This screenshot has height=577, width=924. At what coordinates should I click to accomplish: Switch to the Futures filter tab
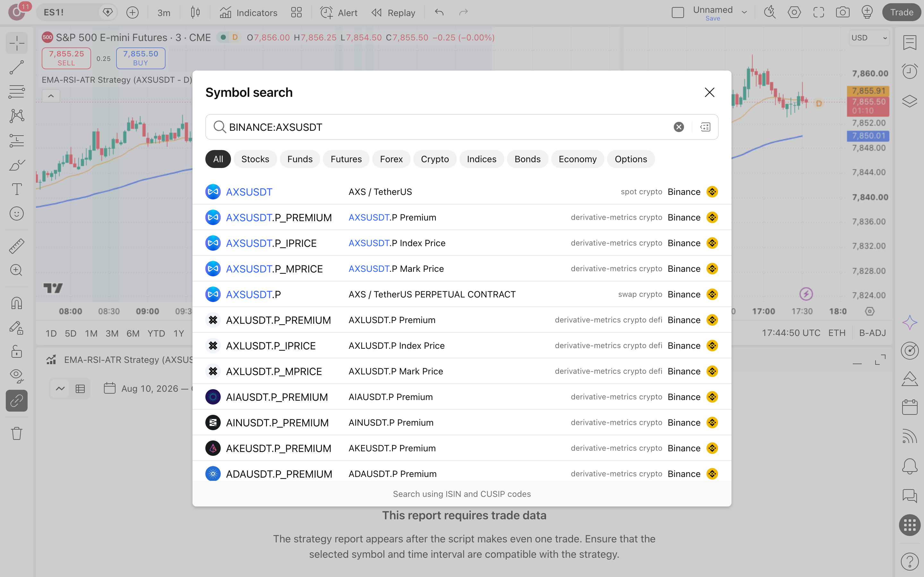[346, 159]
